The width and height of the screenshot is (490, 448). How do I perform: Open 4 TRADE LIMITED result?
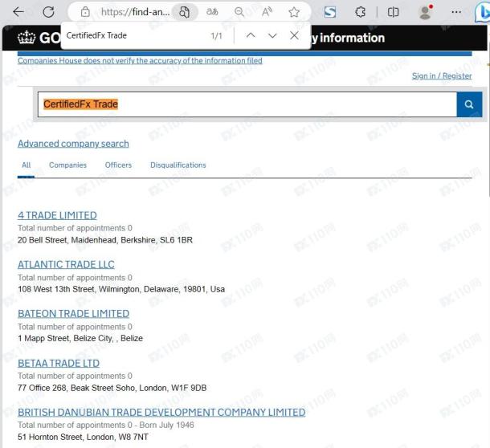57,215
